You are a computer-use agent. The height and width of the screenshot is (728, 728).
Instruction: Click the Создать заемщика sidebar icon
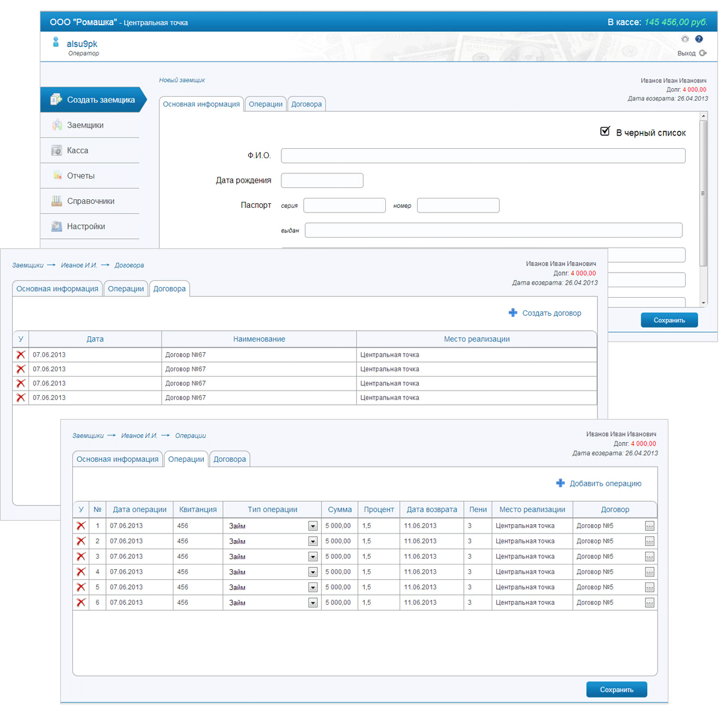[56, 99]
